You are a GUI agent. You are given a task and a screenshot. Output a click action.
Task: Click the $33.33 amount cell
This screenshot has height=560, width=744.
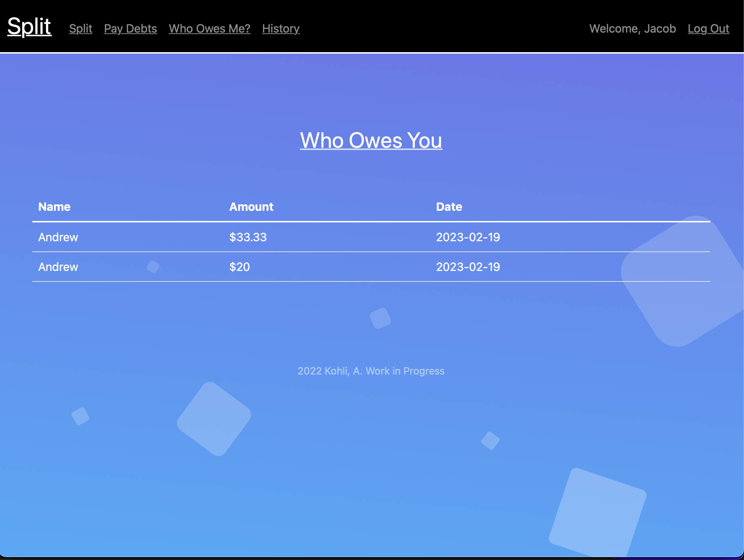pos(248,237)
